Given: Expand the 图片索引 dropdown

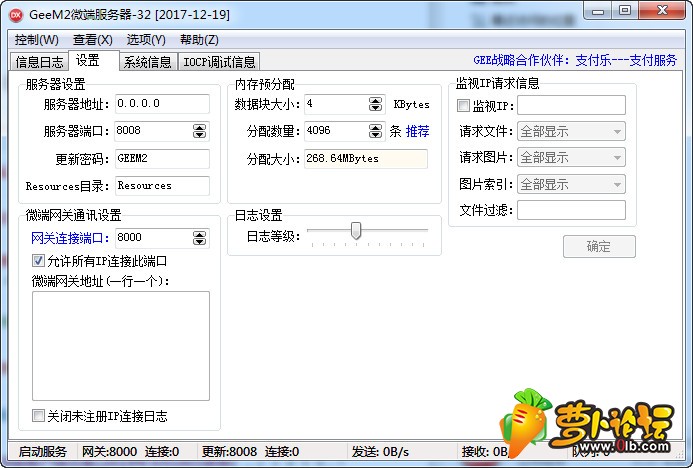Looking at the screenshot, I should coord(571,184).
